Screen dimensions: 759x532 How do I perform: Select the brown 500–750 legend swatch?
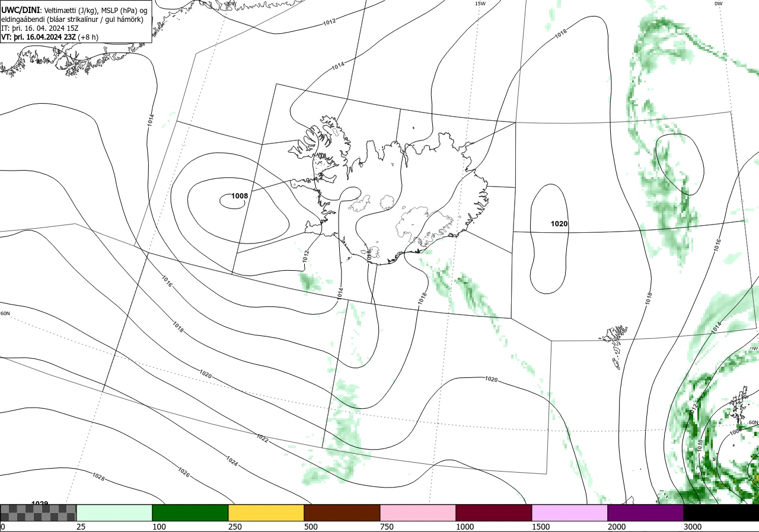coord(342,512)
